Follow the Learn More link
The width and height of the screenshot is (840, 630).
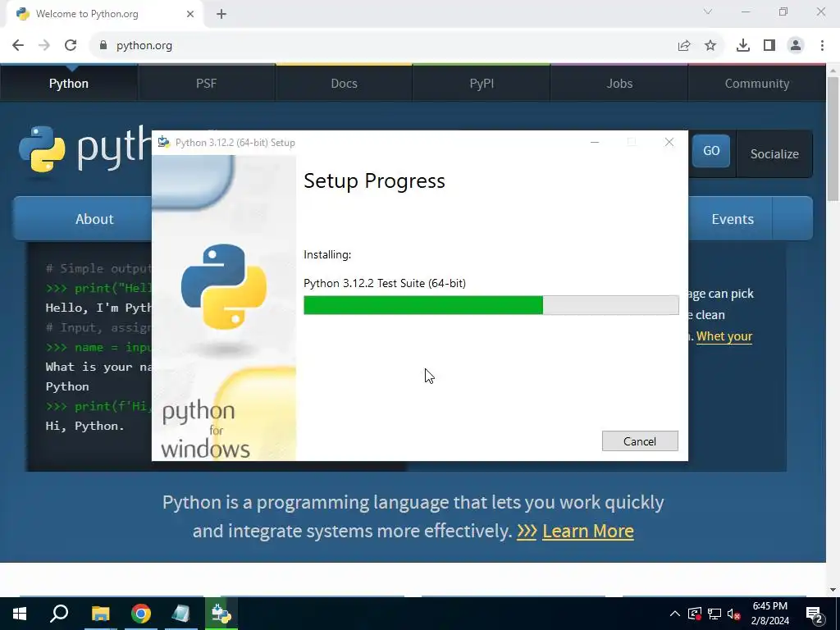pos(587,531)
